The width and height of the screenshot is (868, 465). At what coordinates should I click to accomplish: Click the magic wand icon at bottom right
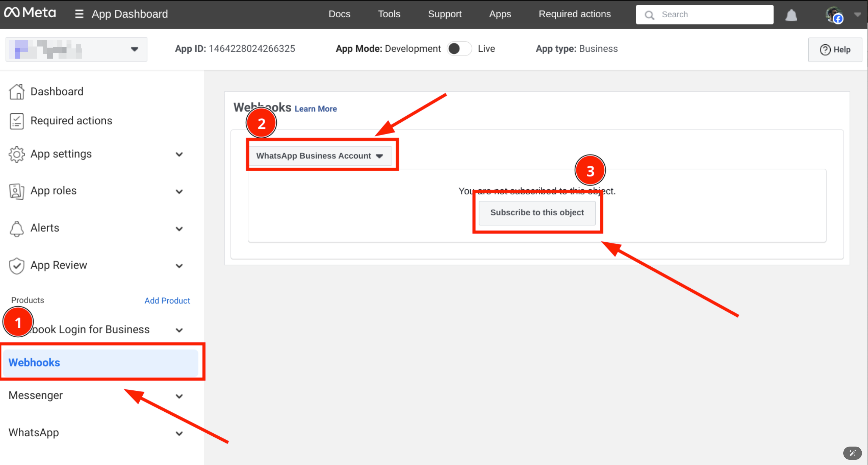[x=853, y=453]
